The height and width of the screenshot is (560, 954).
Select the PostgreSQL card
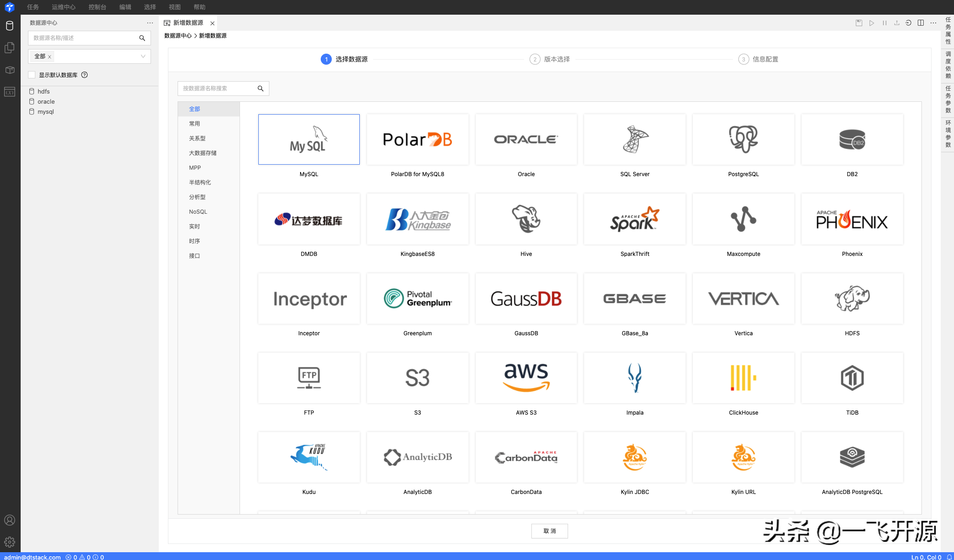tap(743, 139)
